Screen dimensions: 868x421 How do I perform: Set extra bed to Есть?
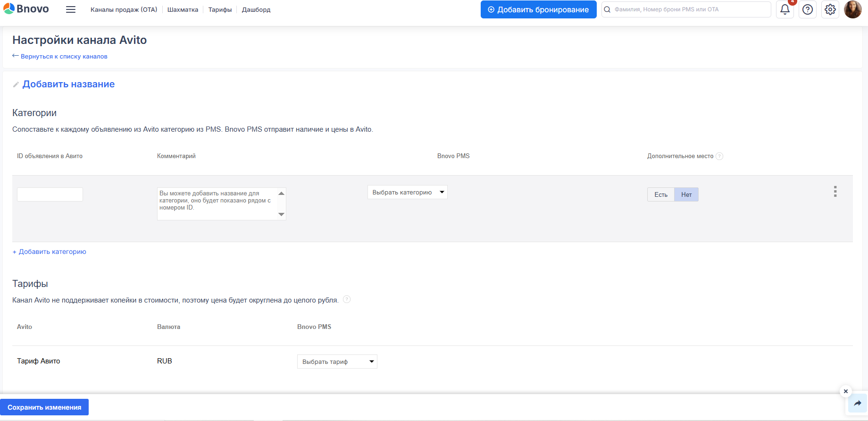pos(660,194)
